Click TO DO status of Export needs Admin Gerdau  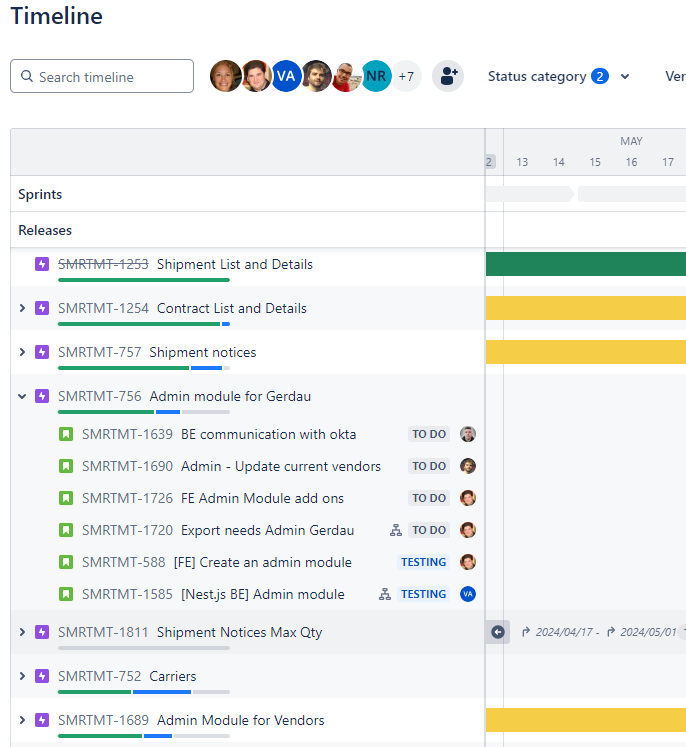tap(429, 530)
